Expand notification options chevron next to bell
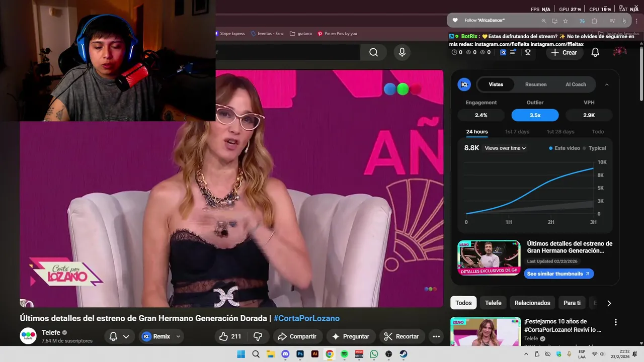The height and width of the screenshot is (362, 644). [x=126, y=336]
